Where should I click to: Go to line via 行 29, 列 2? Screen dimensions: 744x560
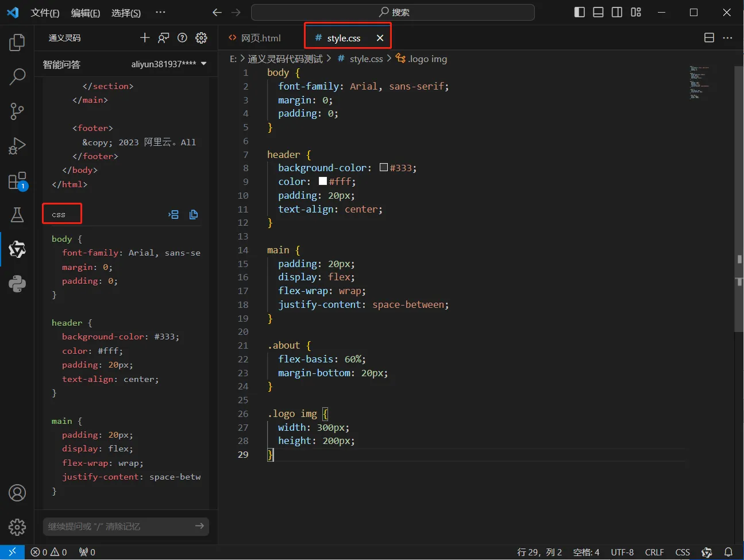(539, 552)
